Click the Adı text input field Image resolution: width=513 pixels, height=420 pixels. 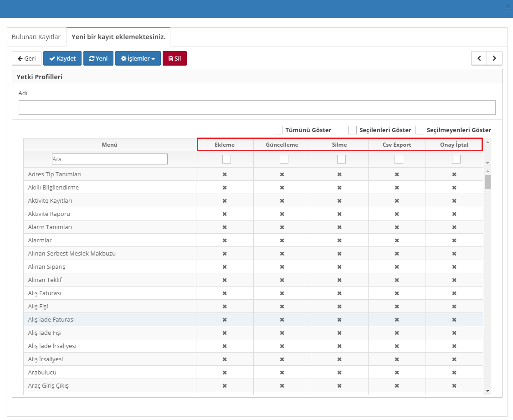[x=256, y=108]
